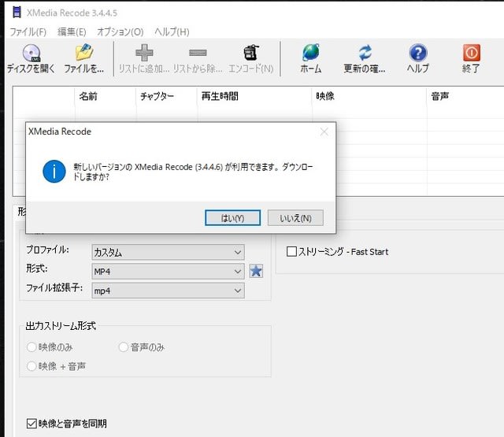Click the はい(Y) button
This screenshot has width=504, height=437.
point(233,218)
